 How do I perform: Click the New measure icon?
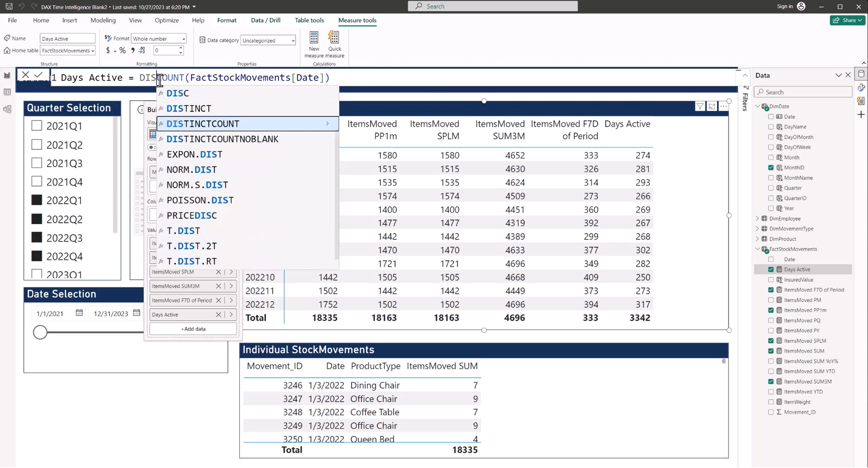coord(314,38)
